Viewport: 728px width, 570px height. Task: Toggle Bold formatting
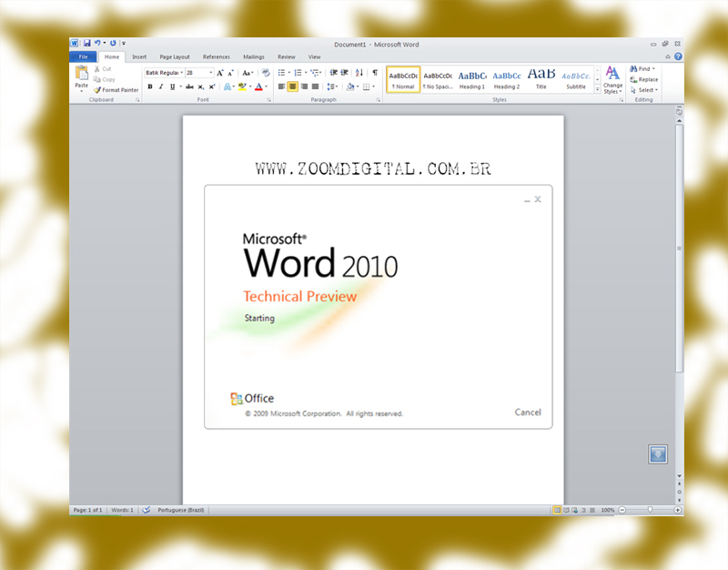pyautogui.click(x=150, y=87)
